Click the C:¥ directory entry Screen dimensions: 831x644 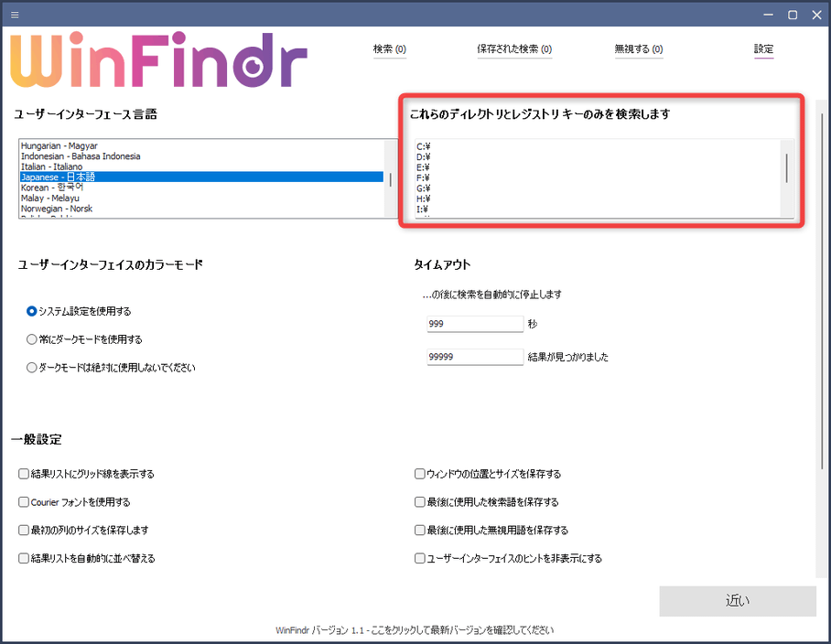(424, 146)
